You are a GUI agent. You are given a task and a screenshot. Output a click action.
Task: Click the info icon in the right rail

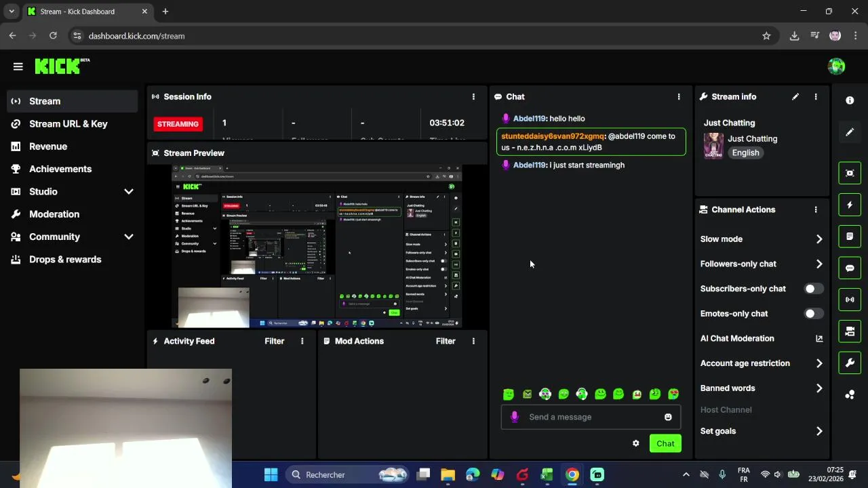[850, 100]
